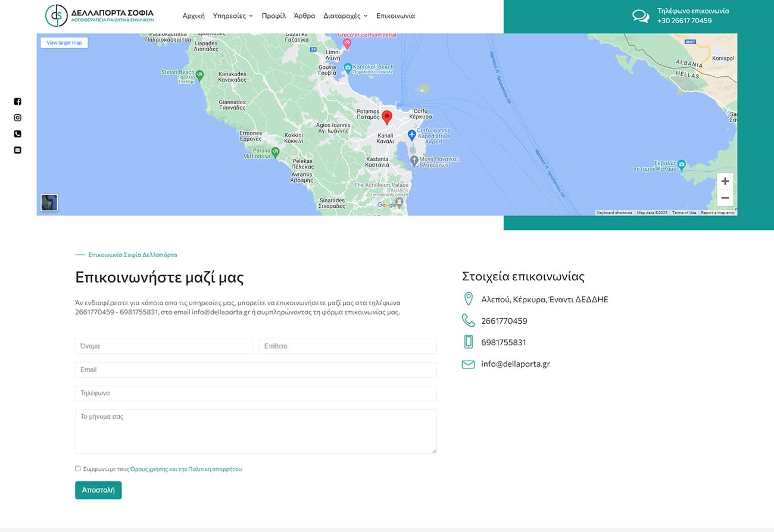The width and height of the screenshot is (774, 532).
Task: Zoom in on the map with plus
Action: (725, 181)
